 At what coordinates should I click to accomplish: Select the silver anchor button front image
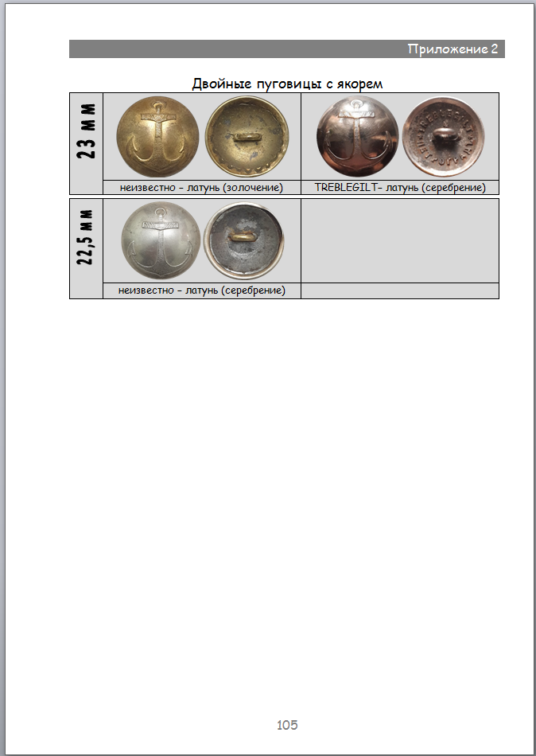tap(161, 240)
